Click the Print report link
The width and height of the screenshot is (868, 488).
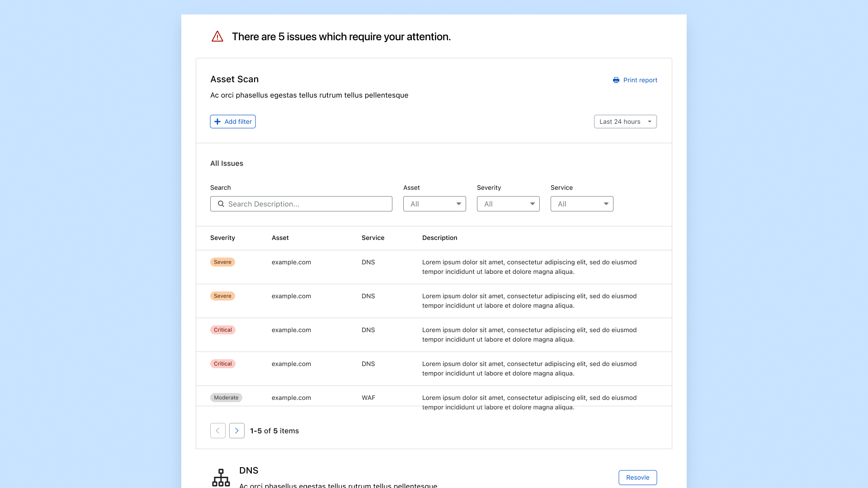coord(640,80)
